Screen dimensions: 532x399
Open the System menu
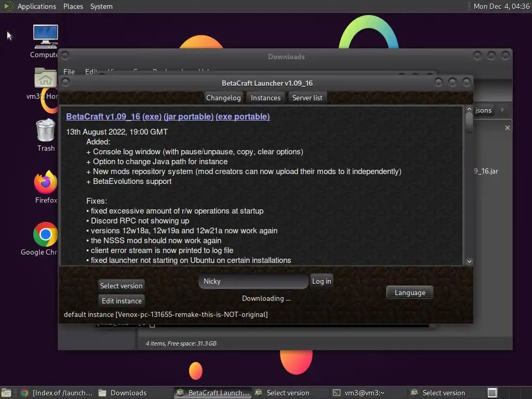click(x=101, y=6)
